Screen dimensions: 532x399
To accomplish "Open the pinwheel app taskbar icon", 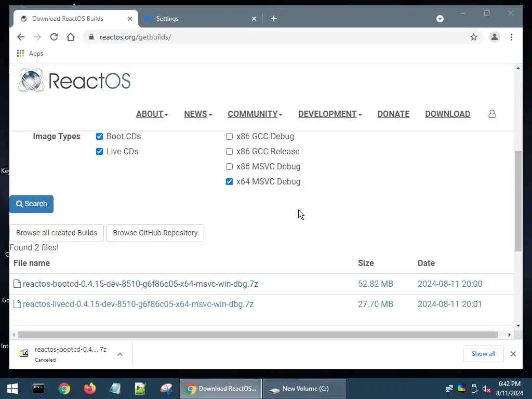I will [166, 389].
